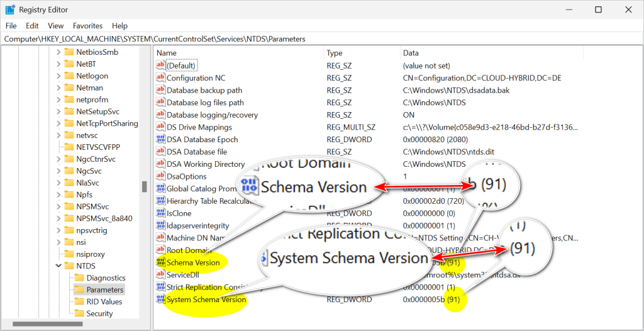The height and width of the screenshot is (331, 644).
Task: Select the IsClone DWORD value icon
Action: tap(160, 213)
